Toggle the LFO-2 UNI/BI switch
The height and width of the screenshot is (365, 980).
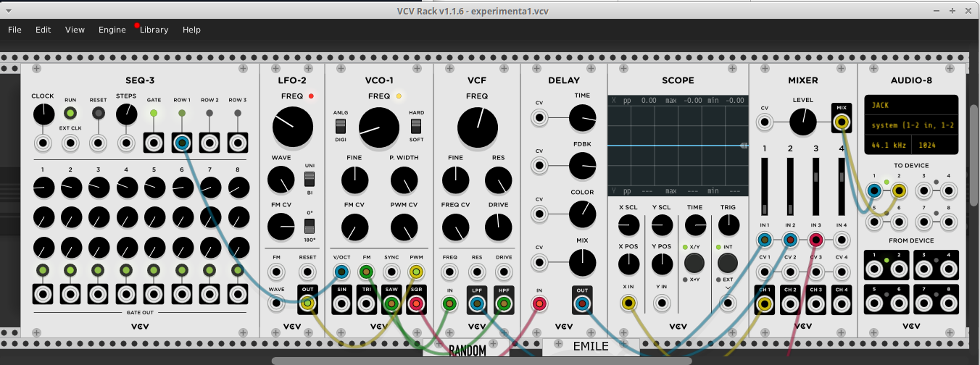pyautogui.click(x=310, y=179)
